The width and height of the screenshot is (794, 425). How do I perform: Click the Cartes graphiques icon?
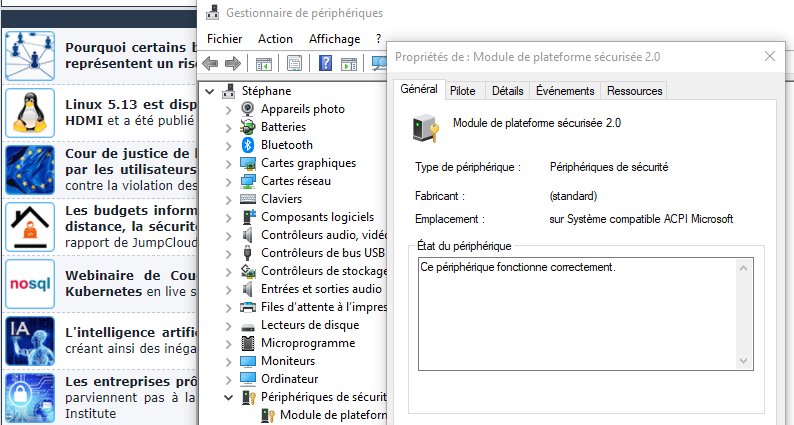248,163
